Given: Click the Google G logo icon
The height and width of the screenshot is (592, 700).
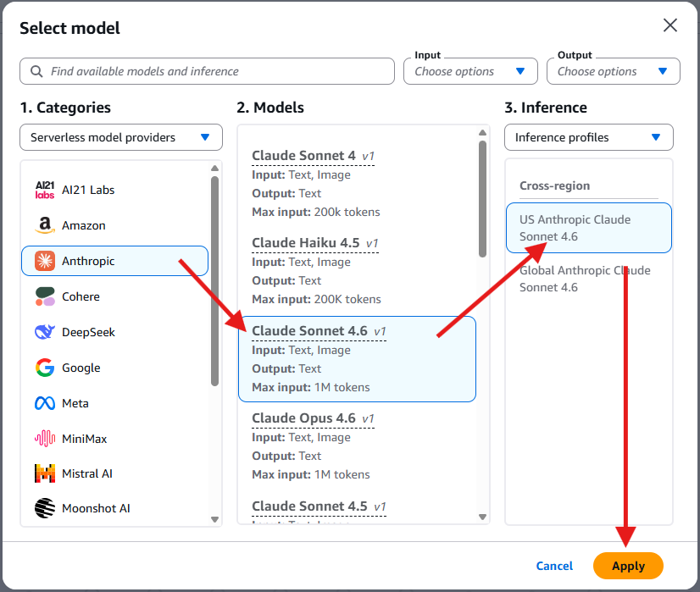Looking at the screenshot, I should click(x=45, y=368).
